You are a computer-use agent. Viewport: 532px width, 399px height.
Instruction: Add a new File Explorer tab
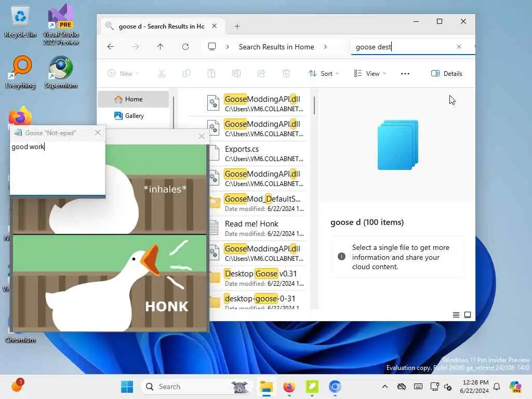[237, 26]
